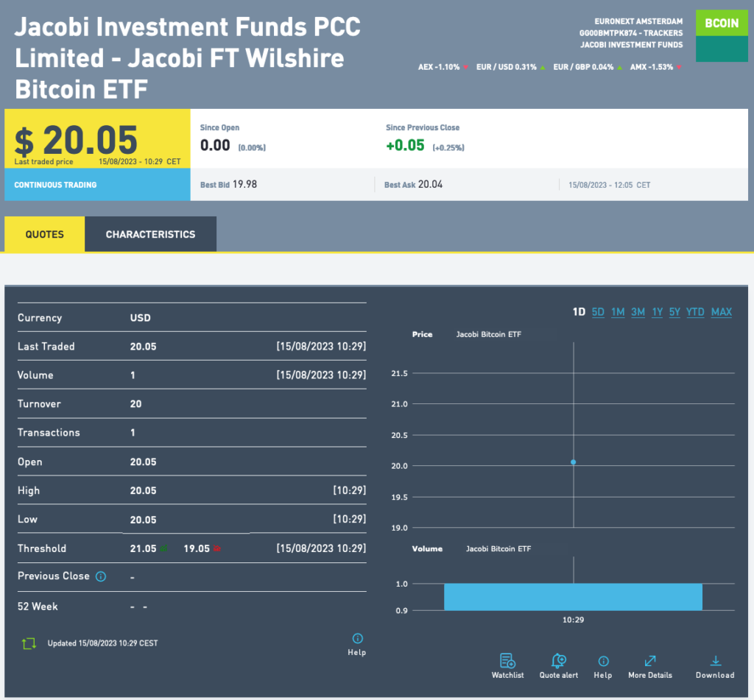
Task: Refresh quotes using green update icon
Action: pos(29,643)
